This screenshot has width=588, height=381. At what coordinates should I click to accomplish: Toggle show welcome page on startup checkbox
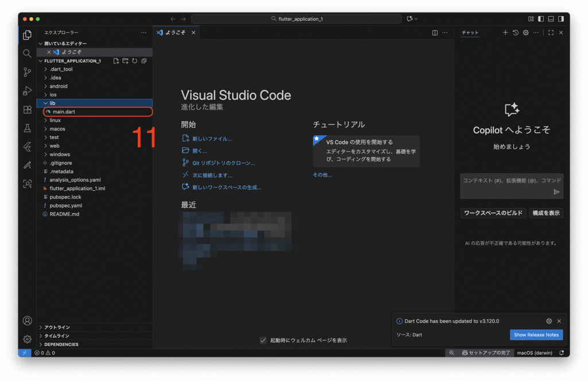[263, 340]
